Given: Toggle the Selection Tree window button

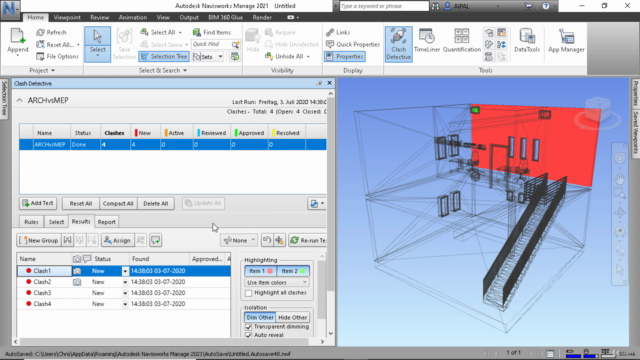Looking at the screenshot, I should 164,56.
